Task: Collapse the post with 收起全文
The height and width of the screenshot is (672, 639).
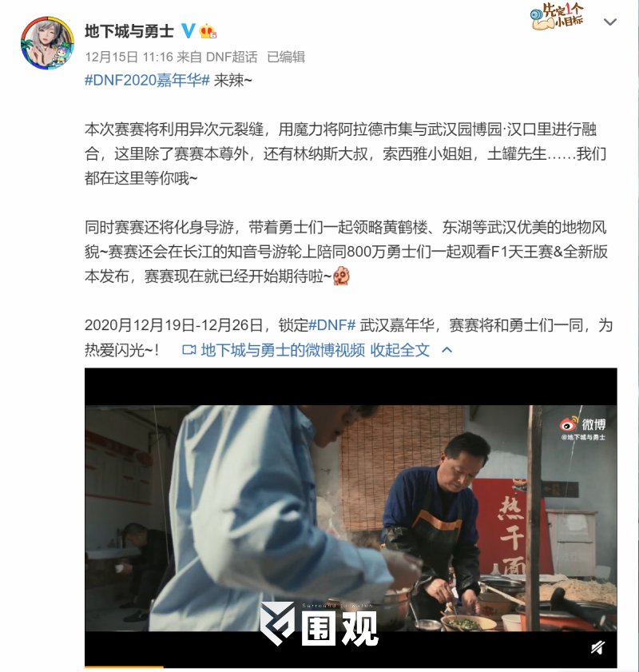Action: pos(399,350)
